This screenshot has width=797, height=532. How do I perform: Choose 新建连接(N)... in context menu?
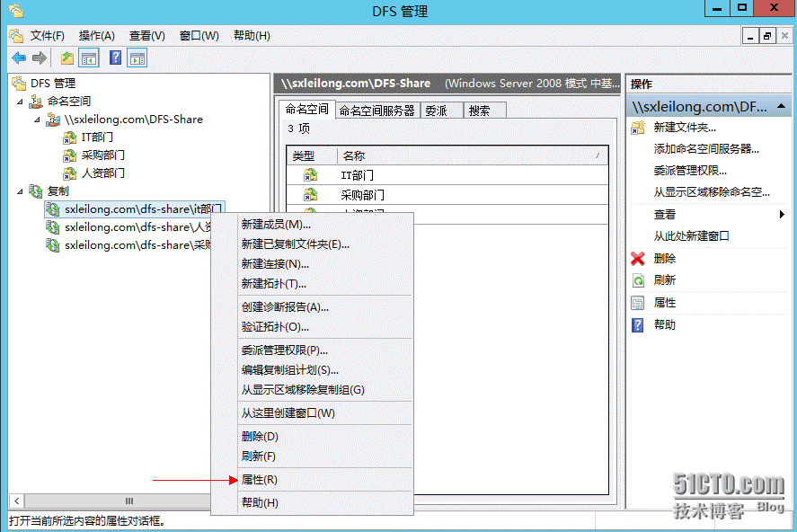pos(325,263)
